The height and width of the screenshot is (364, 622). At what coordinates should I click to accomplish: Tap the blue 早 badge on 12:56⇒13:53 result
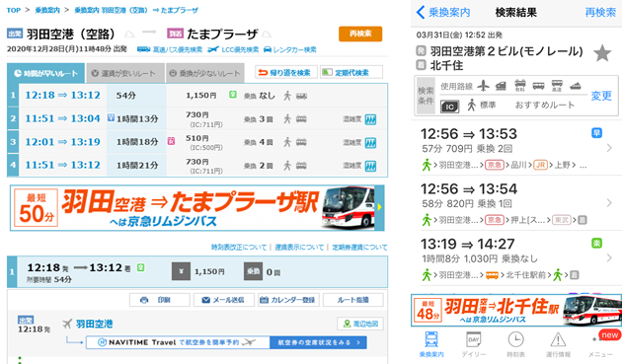(x=596, y=133)
